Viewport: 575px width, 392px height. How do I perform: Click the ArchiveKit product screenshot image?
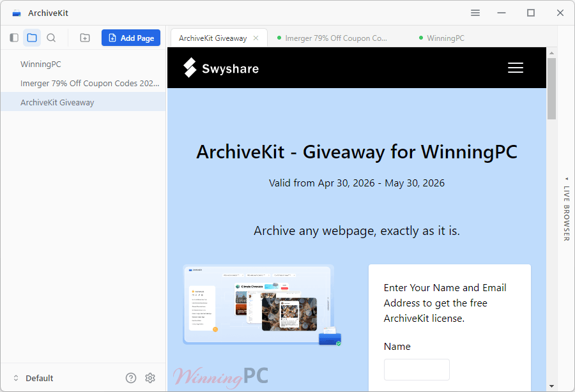pyautogui.click(x=262, y=305)
